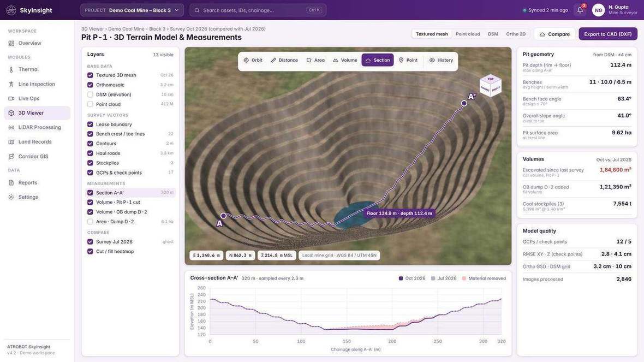This screenshot has width=644, height=362.
Task: Open the Live Ops module
Action: click(x=37, y=98)
